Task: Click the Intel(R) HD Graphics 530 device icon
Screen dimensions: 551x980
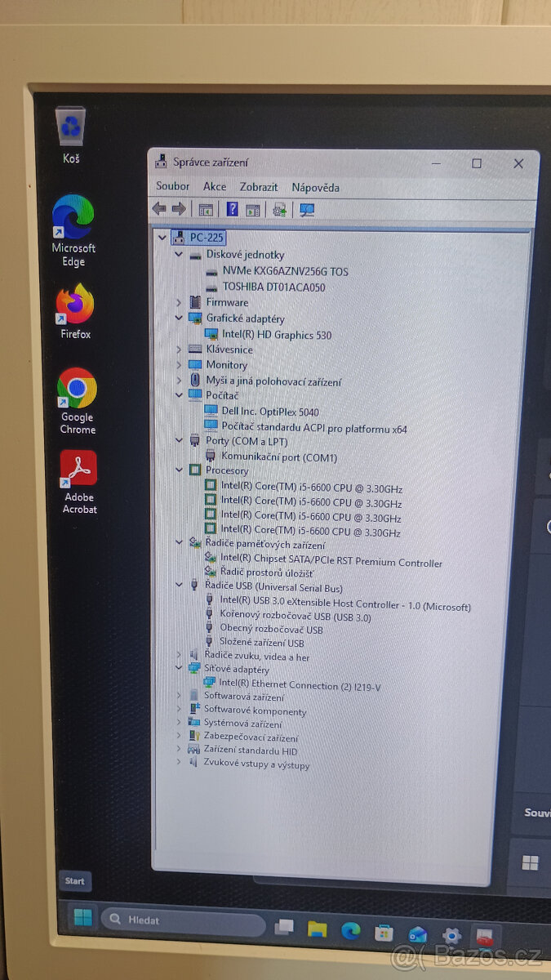Action: tap(211, 334)
